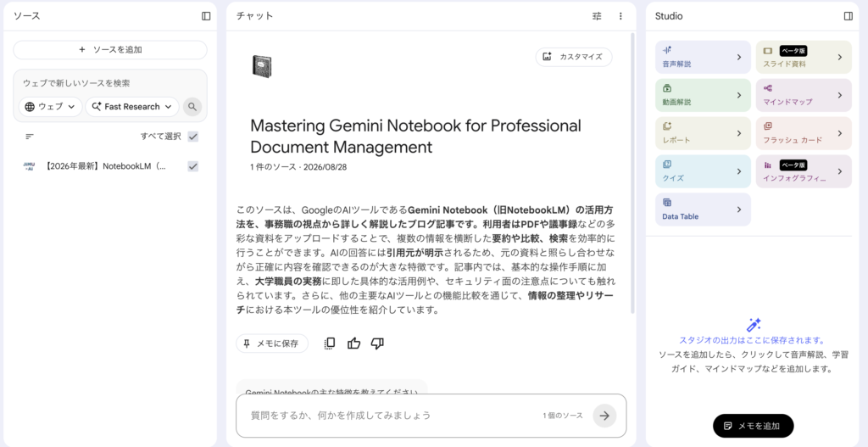Click the thumbs up icon

click(353, 344)
